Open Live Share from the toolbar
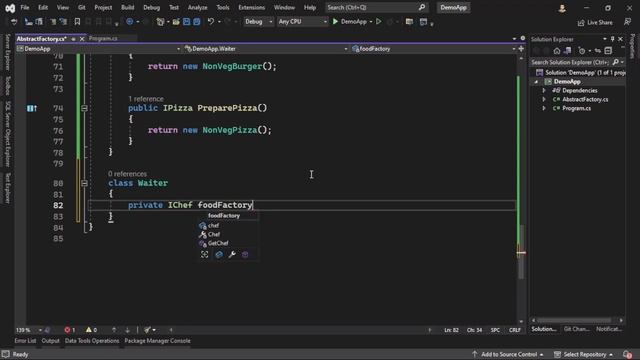 click(x=595, y=22)
